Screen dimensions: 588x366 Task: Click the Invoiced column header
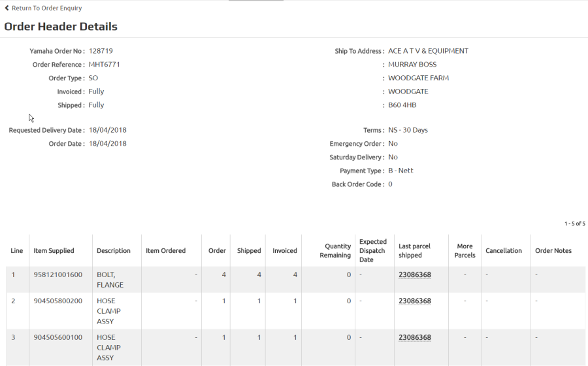285,250
